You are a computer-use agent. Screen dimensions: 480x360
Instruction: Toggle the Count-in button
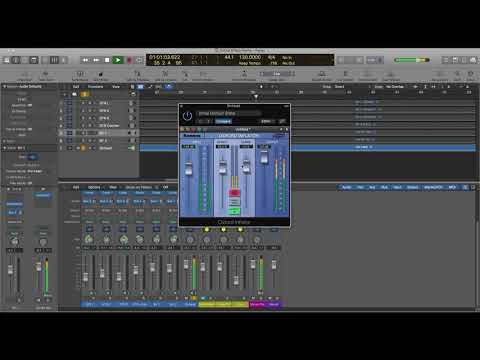tap(371, 60)
